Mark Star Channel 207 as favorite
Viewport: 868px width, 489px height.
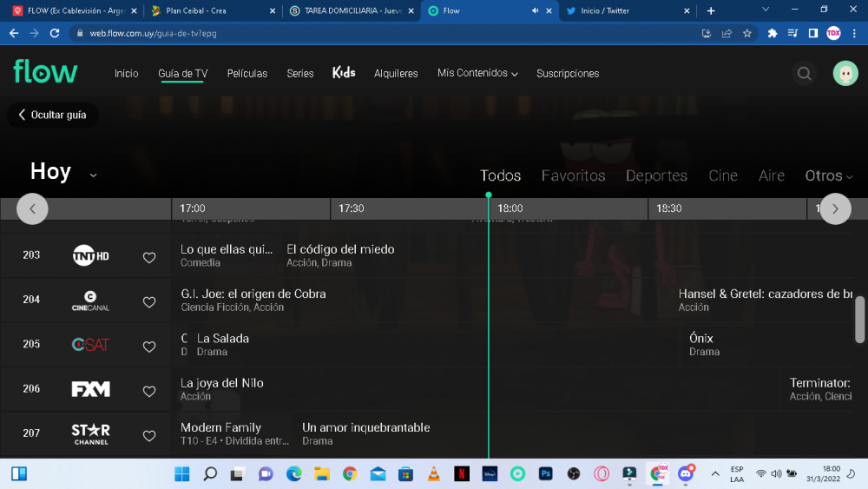tap(149, 436)
